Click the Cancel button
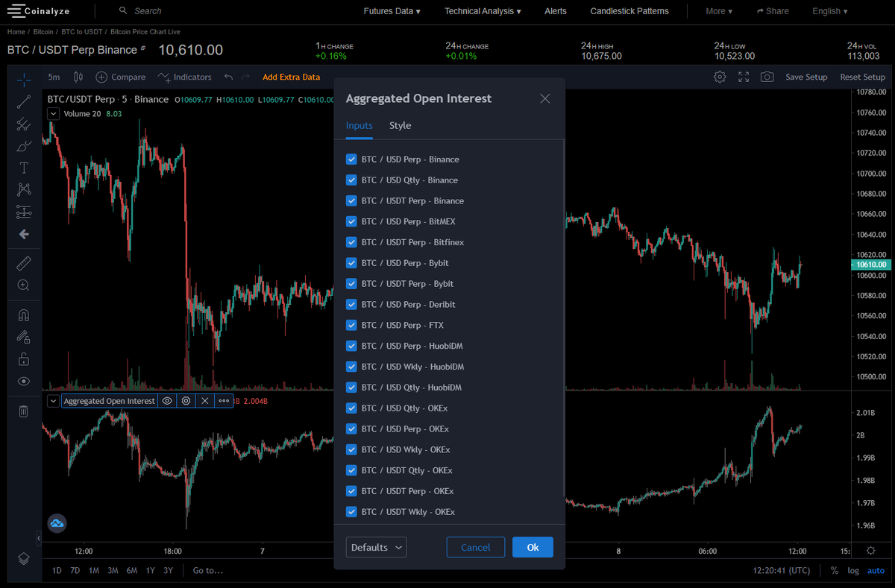This screenshot has width=895, height=588. (x=476, y=547)
